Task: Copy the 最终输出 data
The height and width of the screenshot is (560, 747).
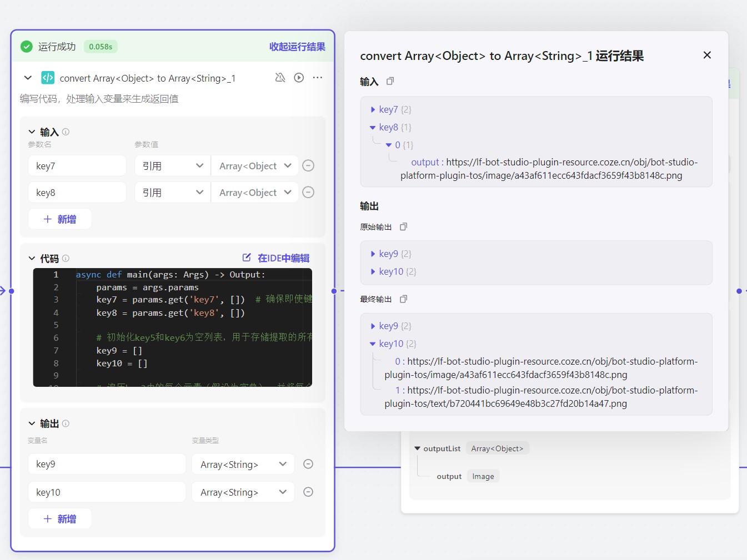Action: coord(403,299)
